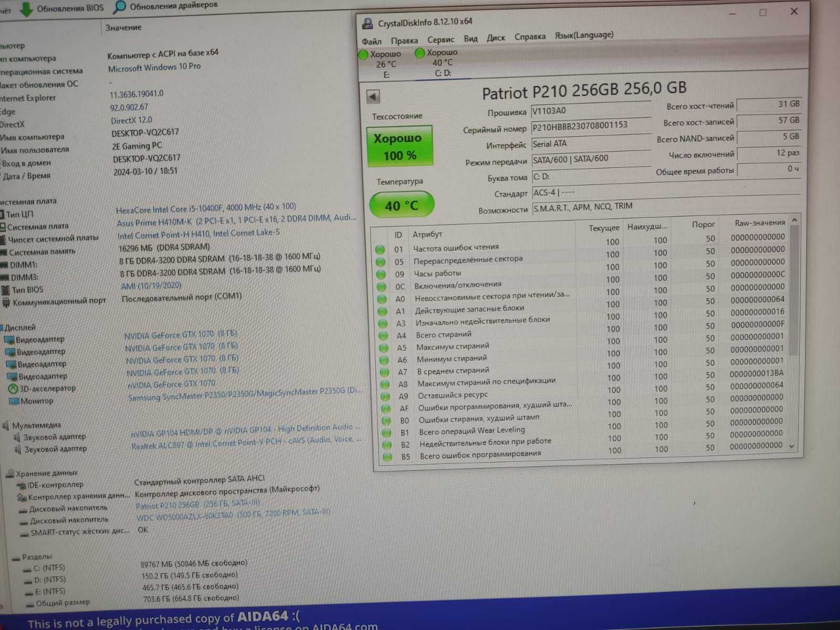Open the Справка menu
840x630 pixels.
pyautogui.click(x=530, y=36)
